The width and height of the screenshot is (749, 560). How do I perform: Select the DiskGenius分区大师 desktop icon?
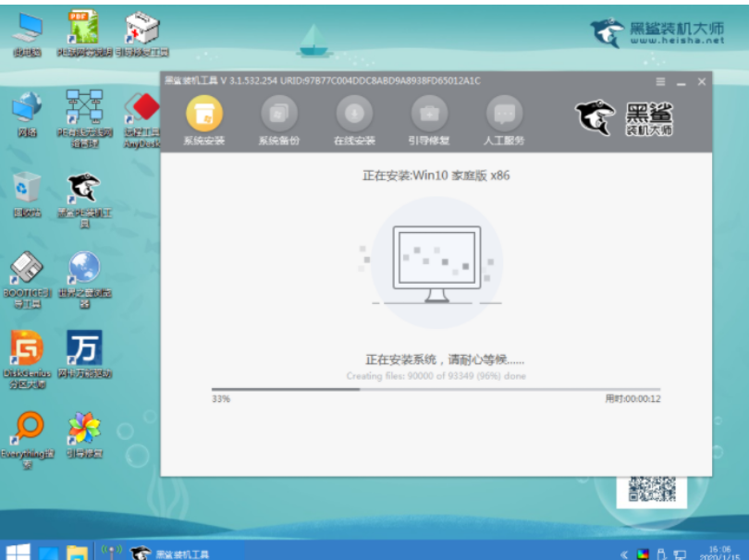[27, 359]
